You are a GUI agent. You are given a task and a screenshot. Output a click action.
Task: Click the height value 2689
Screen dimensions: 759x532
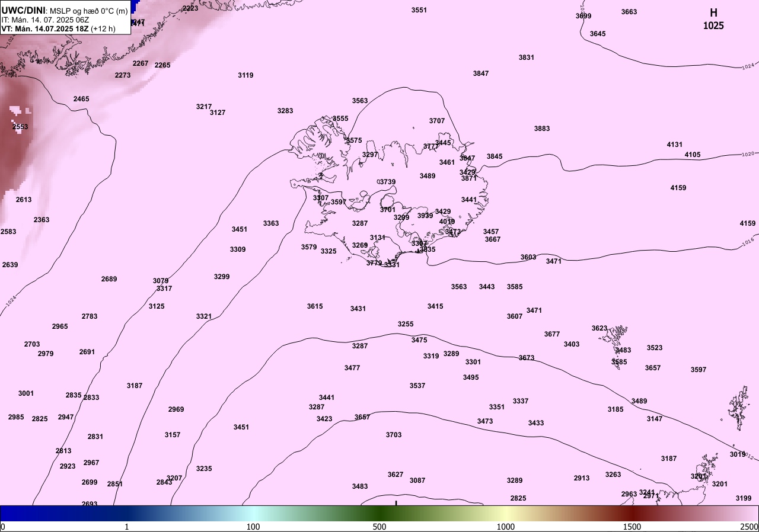point(109,279)
